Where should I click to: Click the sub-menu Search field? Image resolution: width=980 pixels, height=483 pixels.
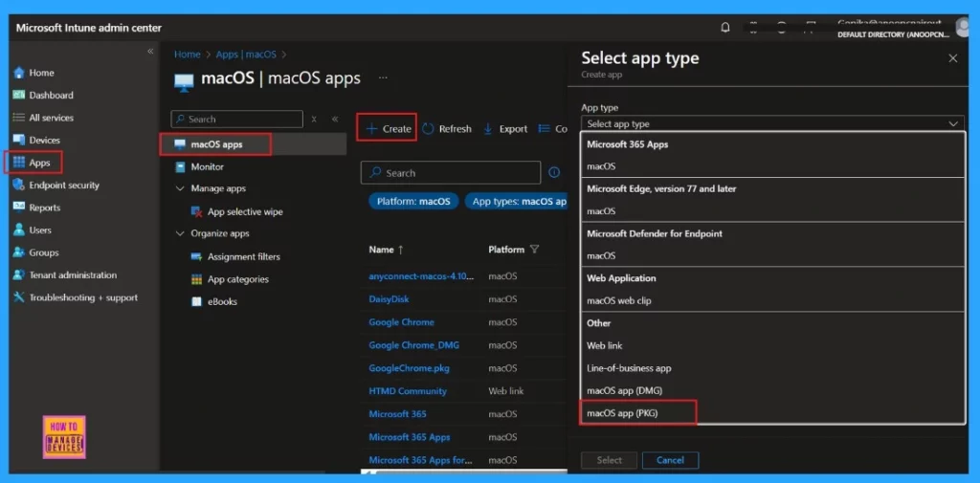[237, 119]
